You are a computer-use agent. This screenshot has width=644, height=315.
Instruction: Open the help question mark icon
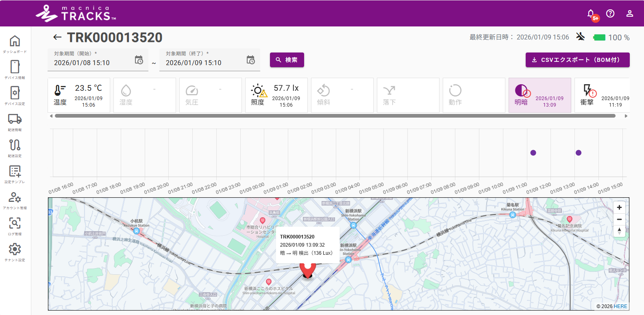pyautogui.click(x=610, y=13)
